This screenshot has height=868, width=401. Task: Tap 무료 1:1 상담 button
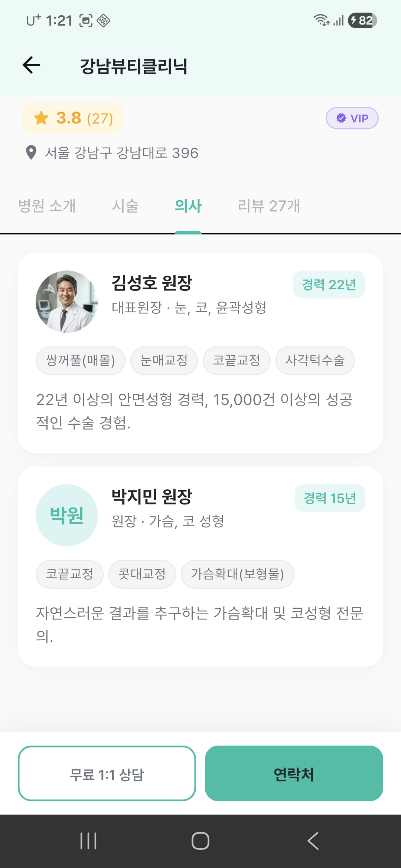(x=107, y=773)
